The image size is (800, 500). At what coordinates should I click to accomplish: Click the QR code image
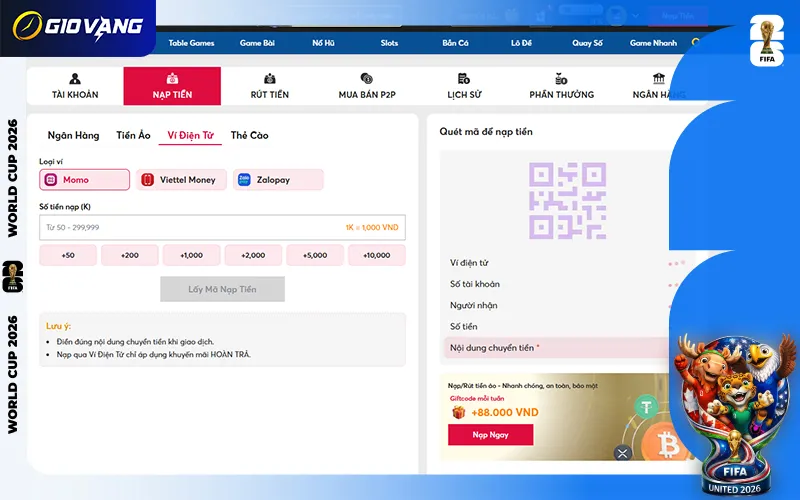[567, 201]
